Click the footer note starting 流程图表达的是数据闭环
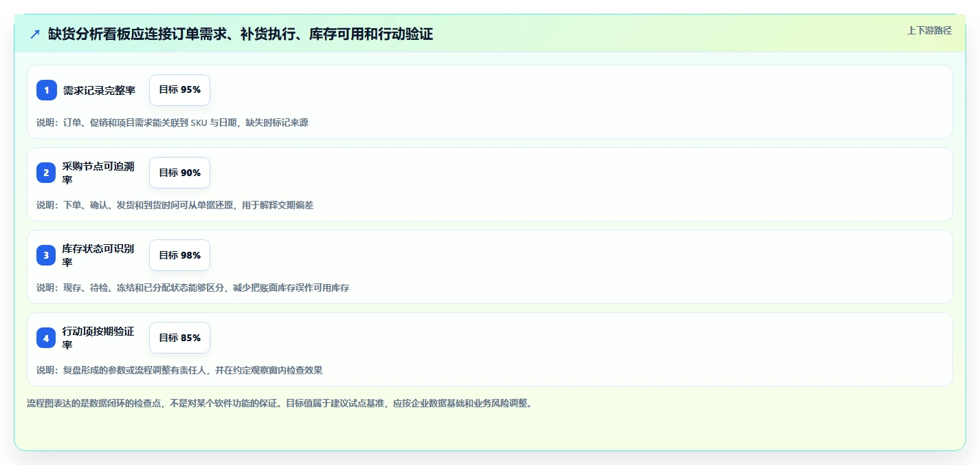The image size is (980, 465). [280, 403]
